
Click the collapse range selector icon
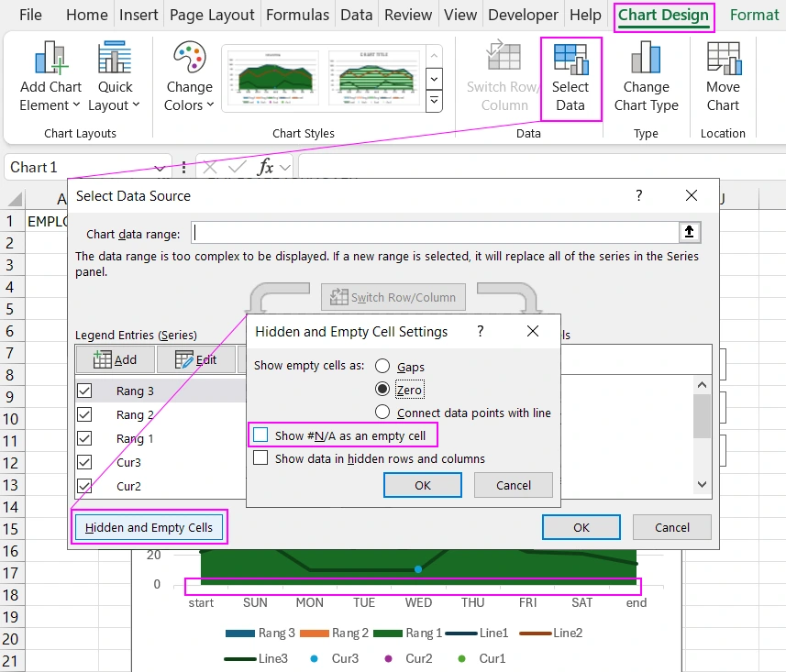coord(690,232)
